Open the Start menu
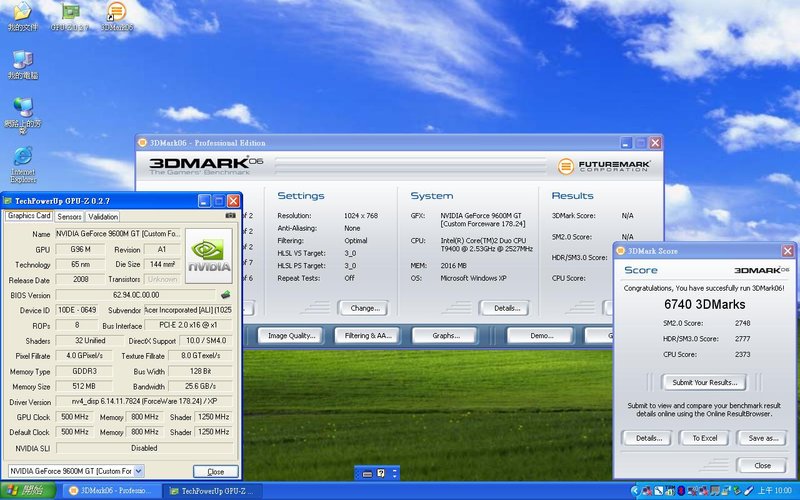Screen dimensions: 800x500 tap(28, 491)
